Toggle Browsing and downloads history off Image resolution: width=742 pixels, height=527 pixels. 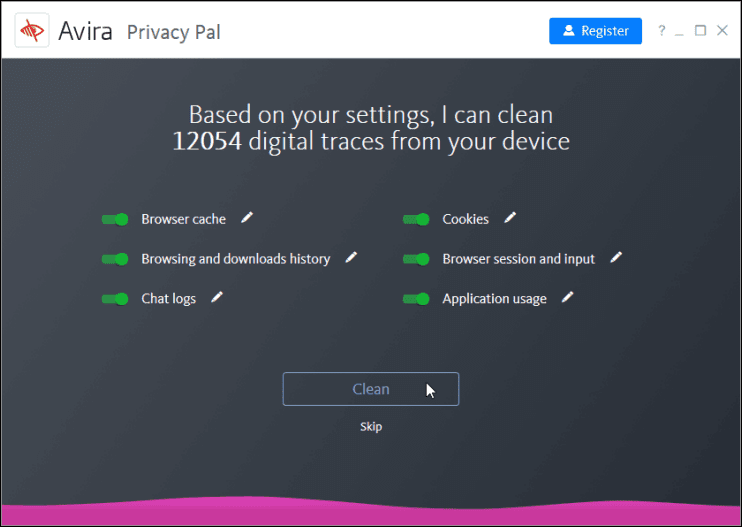coord(115,259)
